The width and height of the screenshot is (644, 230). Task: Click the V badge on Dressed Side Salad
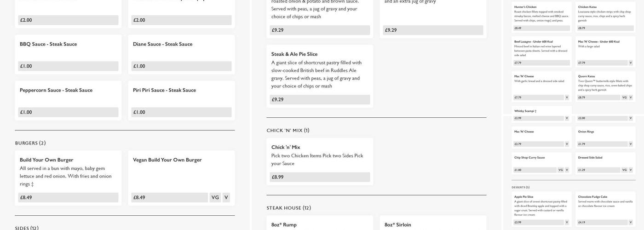click(x=631, y=170)
